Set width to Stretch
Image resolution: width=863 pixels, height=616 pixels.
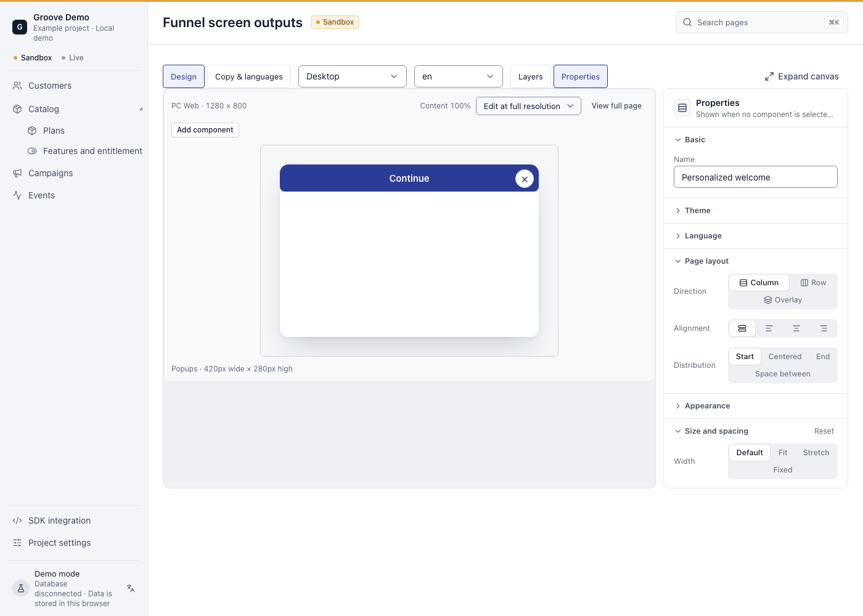[816, 453]
